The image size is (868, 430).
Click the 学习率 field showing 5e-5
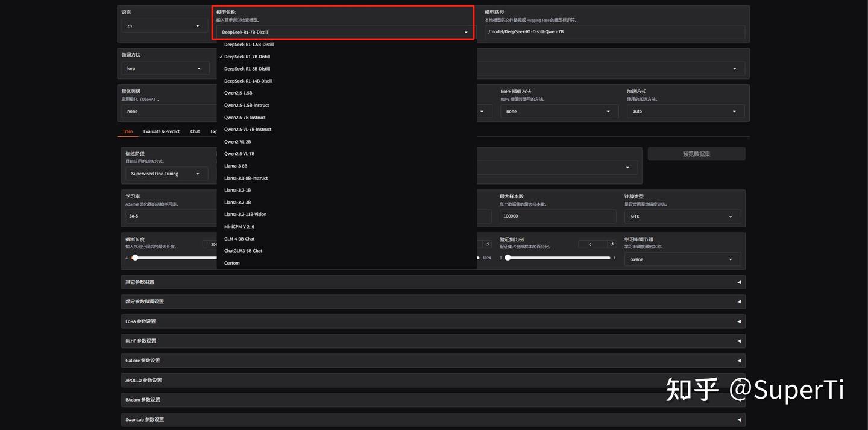pyautogui.click(x=171, y=217)
